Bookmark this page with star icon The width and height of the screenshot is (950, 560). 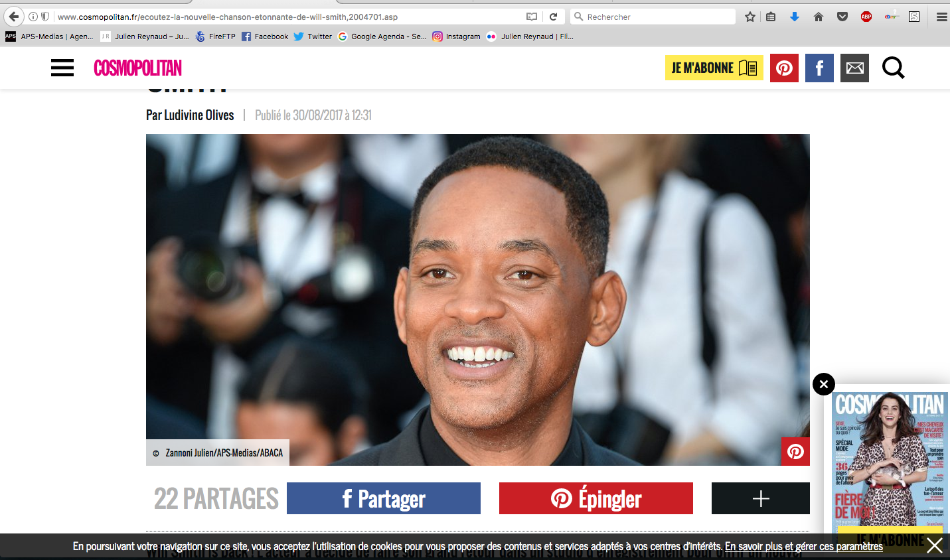pos(750,17)
